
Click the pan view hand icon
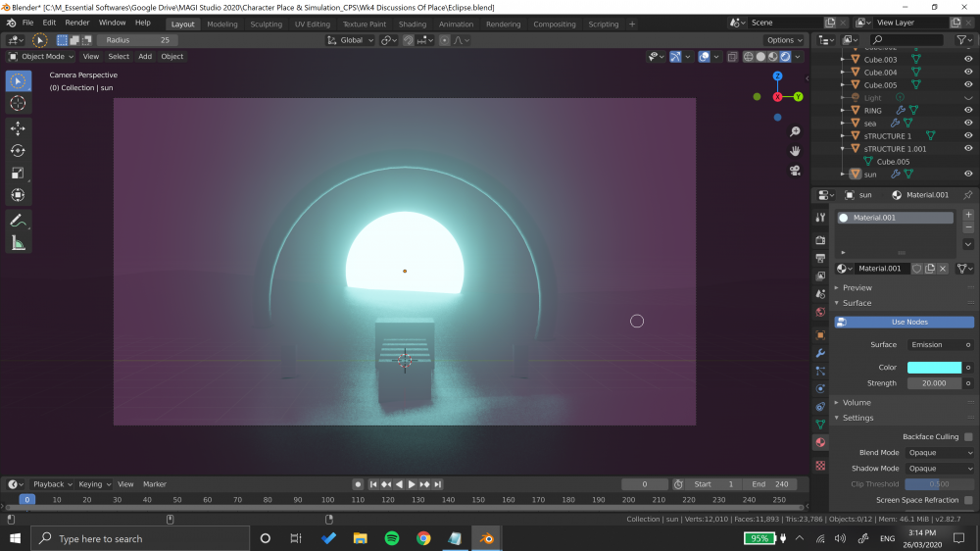[x=795, y=151]
